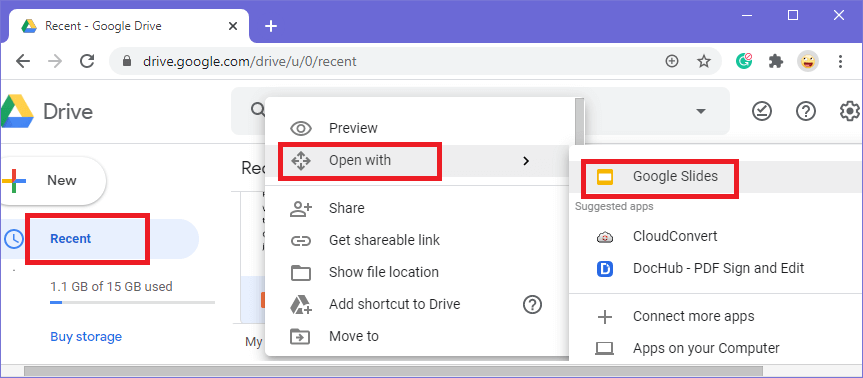
Task: Click the install plus icon in address bar
Action: click(x=671, y=61)
